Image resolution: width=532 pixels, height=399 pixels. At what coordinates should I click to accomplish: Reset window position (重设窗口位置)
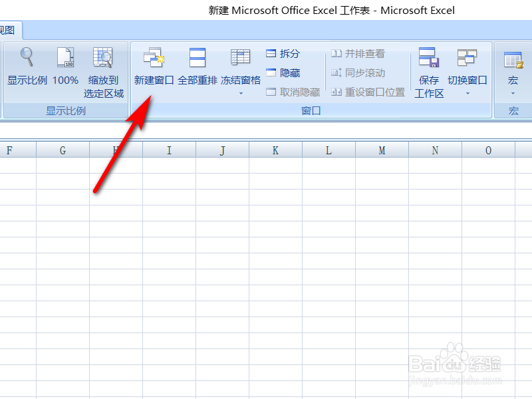click(x=368, y=92)
